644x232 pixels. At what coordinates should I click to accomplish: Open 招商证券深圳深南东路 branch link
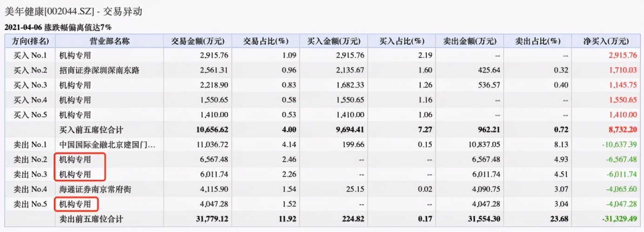pos(99,70)
